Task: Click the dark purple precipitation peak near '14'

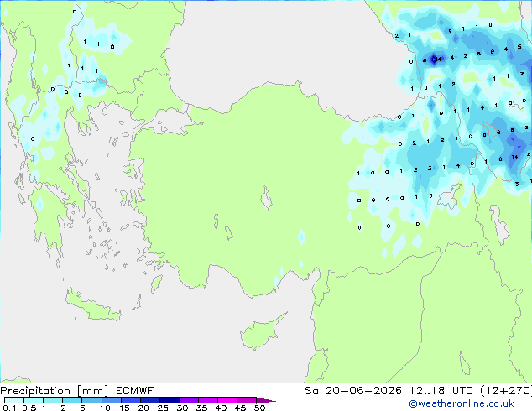Action: tap(434, 60)
